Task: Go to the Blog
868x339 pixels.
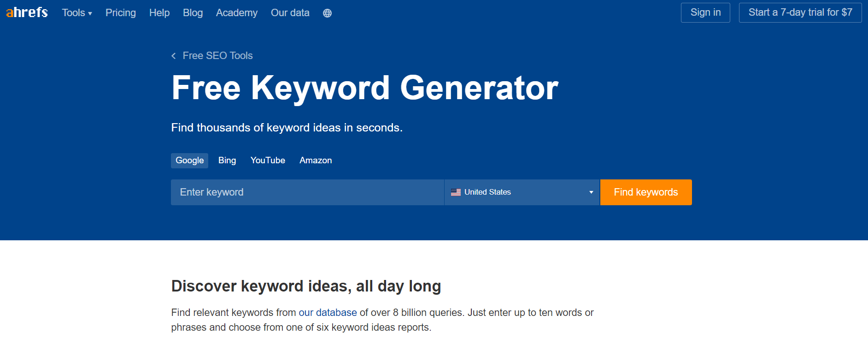Action: pyautogui.click(x=193, y=13)
